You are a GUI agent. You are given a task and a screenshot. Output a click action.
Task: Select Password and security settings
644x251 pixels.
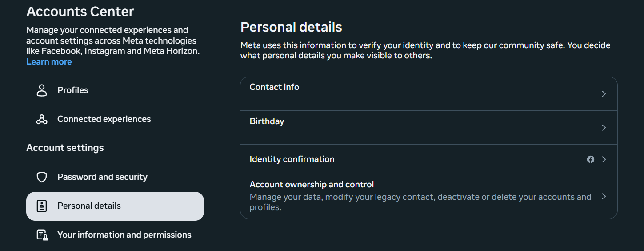click(x=102, y=177)
